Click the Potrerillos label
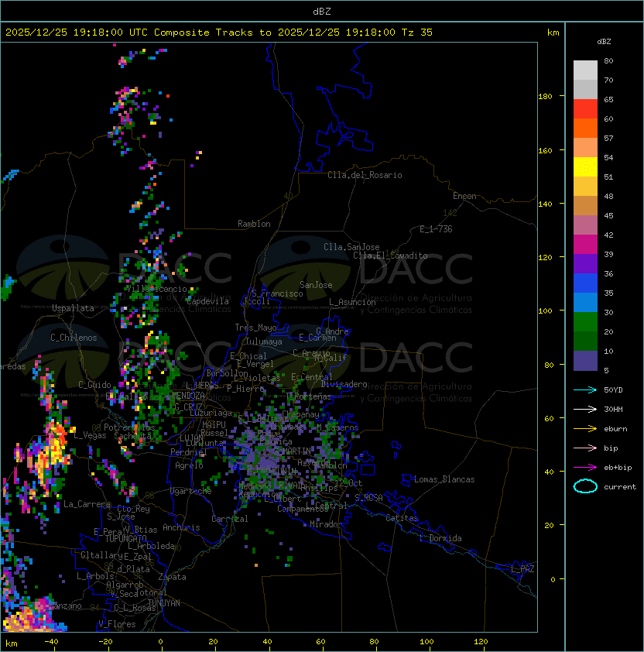644x652 pixels. [x=129, y=427]
